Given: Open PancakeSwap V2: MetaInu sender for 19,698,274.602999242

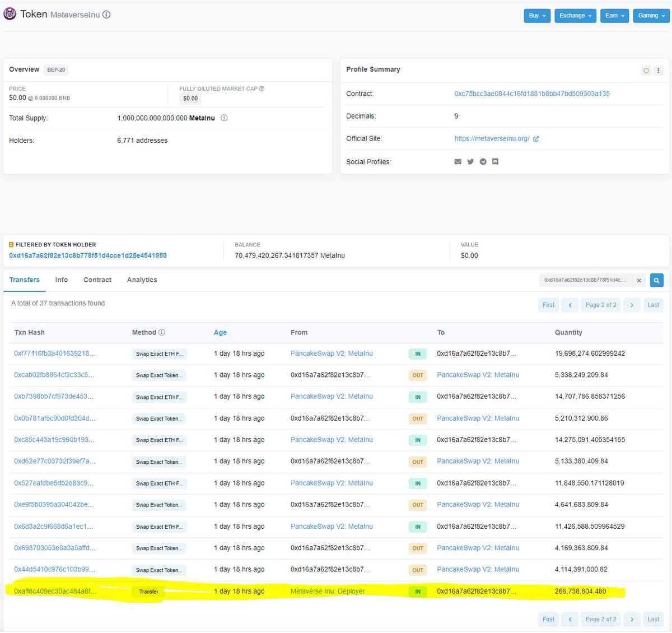Looking at the screenshot, I should (332, 353).
